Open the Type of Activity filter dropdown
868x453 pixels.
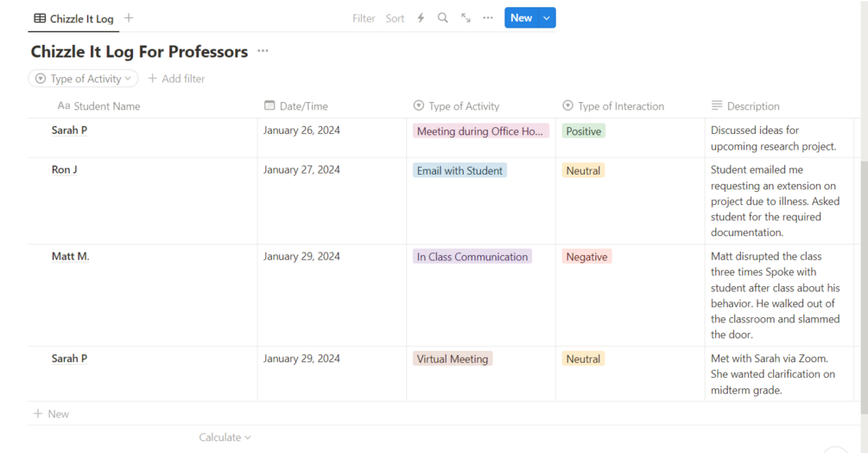[x=84, y=79]
